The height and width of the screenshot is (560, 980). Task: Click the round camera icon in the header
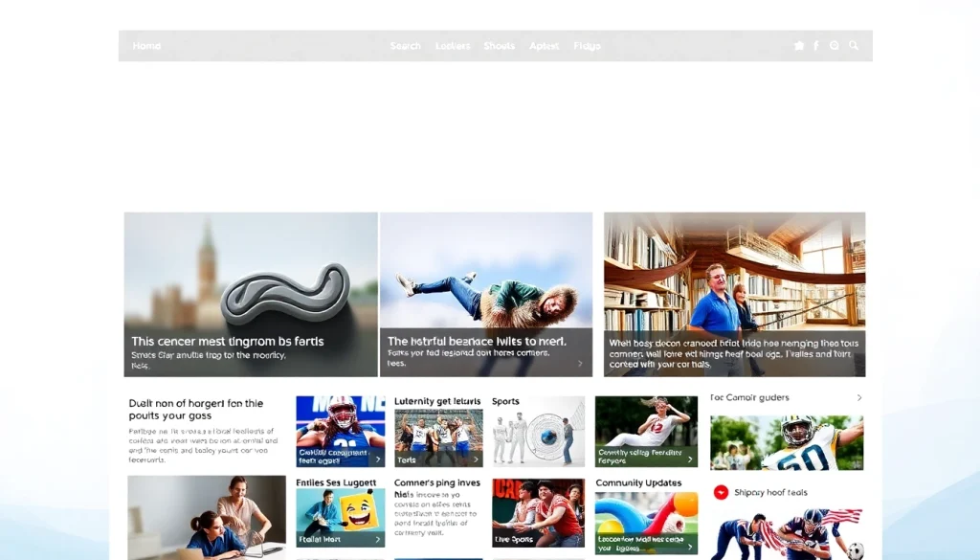click(835, 45)
